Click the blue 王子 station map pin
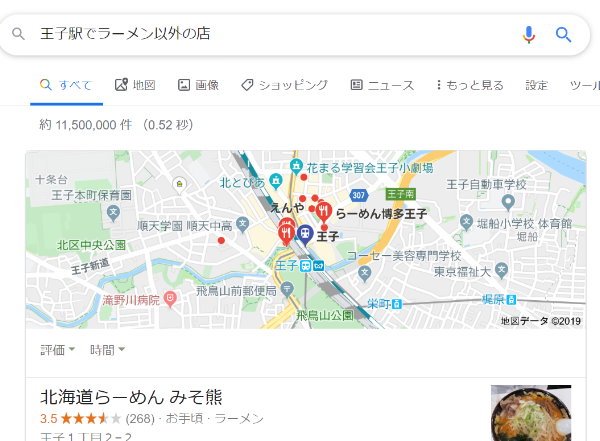The width and height of the screenshot is (600, 441). coord(305,235)
